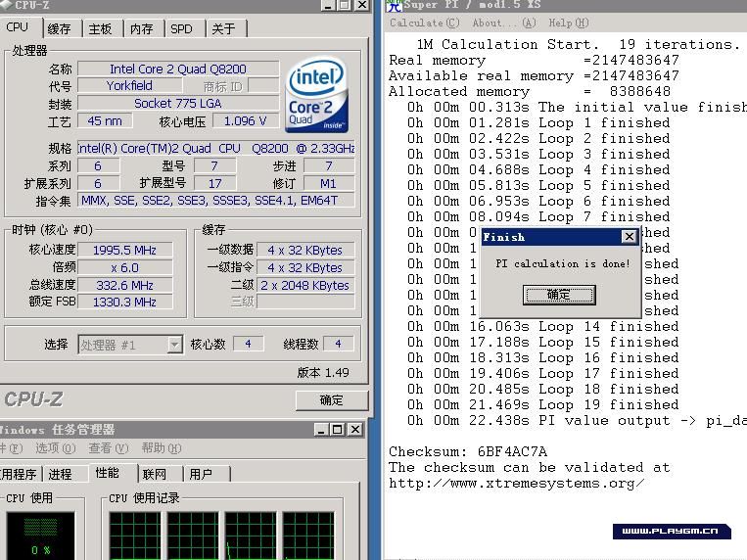This screenshot has height=560, width=747.
Task: Open the processor selection dropdown
Action: click(174, 345)
